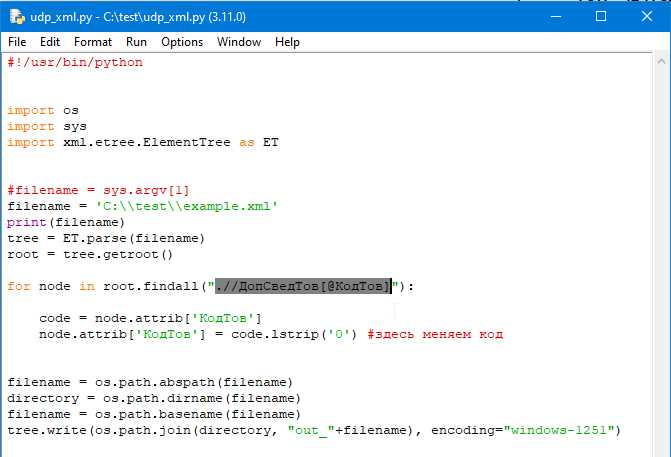Open the Format menu

pos(93,42)
